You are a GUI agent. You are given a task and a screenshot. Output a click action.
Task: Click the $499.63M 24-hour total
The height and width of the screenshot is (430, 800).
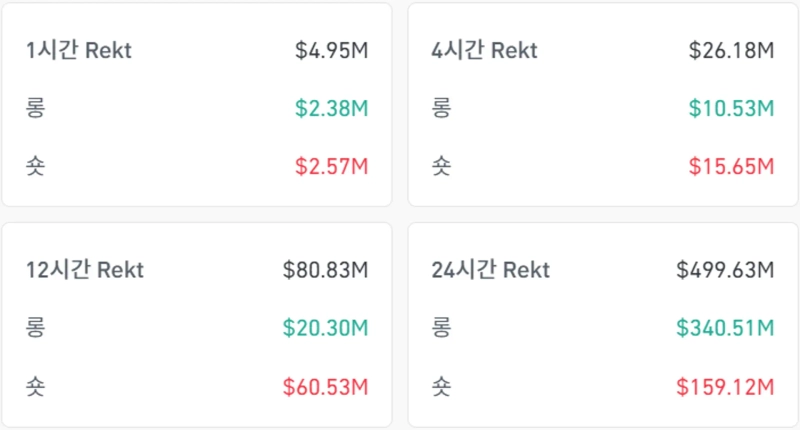tap(726, 270)
